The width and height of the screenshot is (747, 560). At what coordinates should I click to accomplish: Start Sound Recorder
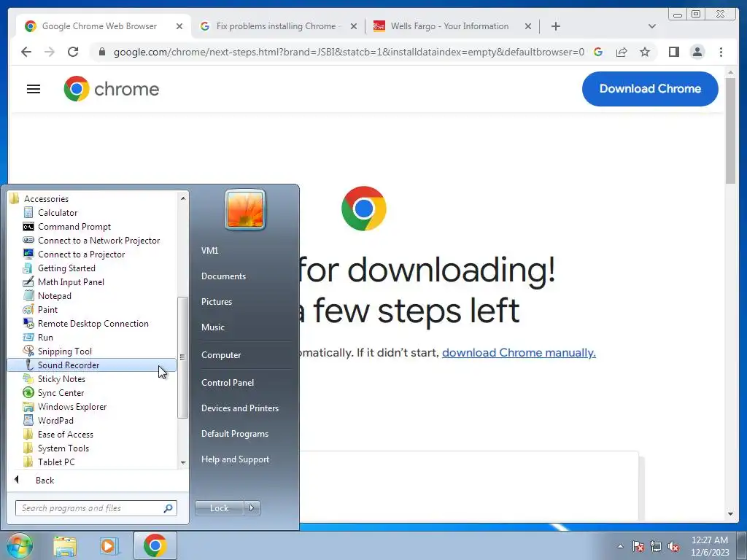point(91,365)
